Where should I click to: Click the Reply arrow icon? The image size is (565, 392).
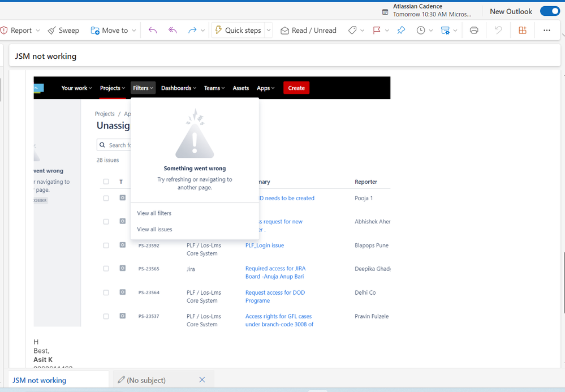[153, 31]
